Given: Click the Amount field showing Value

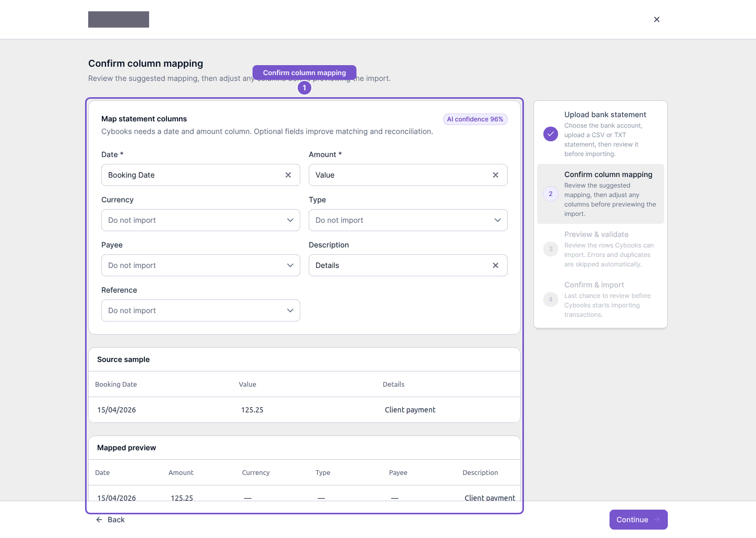Looking at the screenshot, I should [408, 175].
